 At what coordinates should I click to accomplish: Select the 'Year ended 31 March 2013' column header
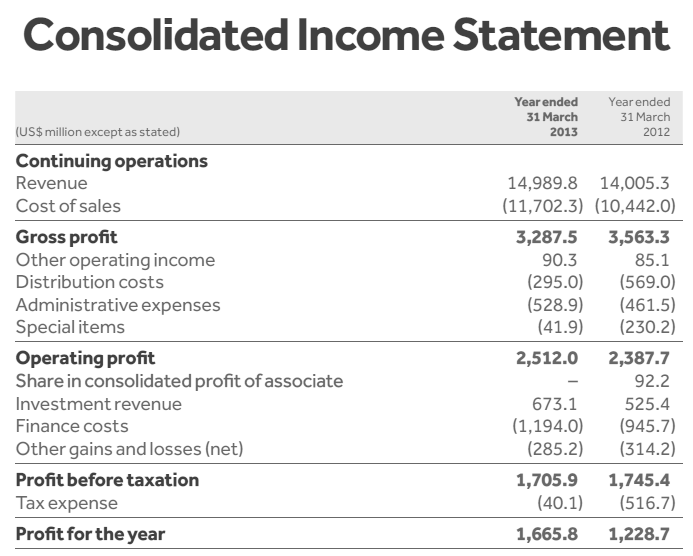pyautogui.click(x=546, y=116)
